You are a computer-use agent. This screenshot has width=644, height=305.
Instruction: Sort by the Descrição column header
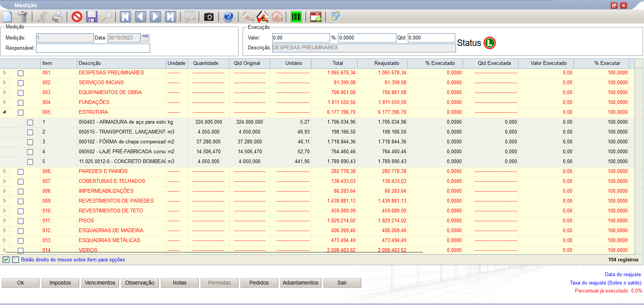coord(121,63)
